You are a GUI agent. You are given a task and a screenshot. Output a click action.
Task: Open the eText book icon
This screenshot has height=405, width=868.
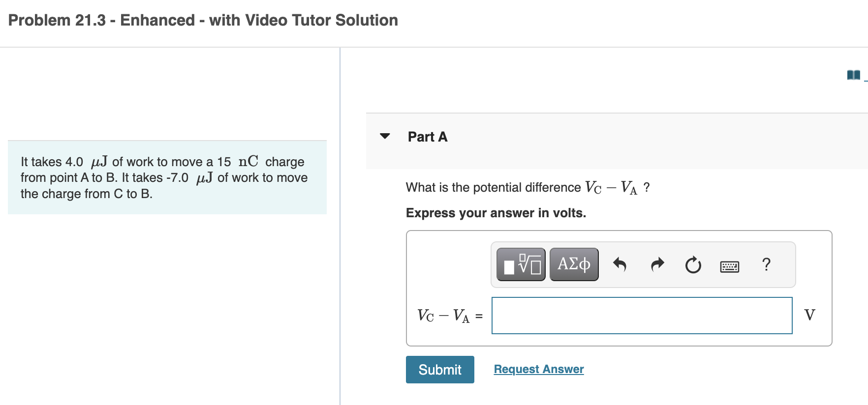coord(854,75)
